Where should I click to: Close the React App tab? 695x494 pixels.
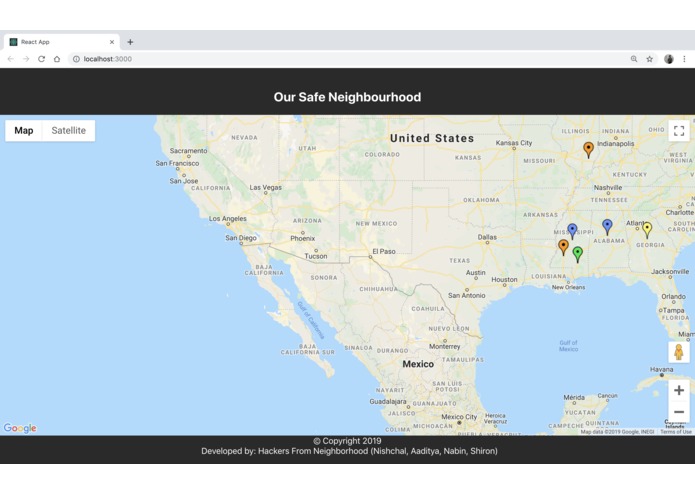point(112,42)
